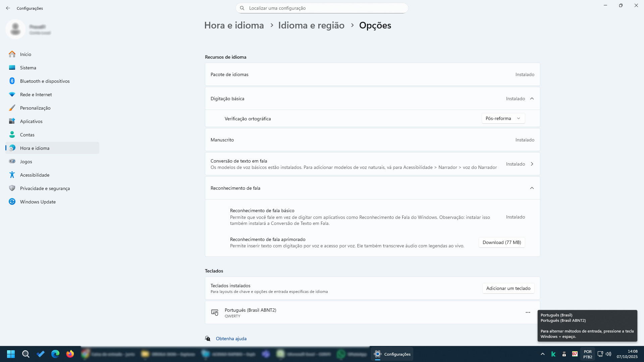
Task: Open the Início home section
Action: tap(52, 54)
